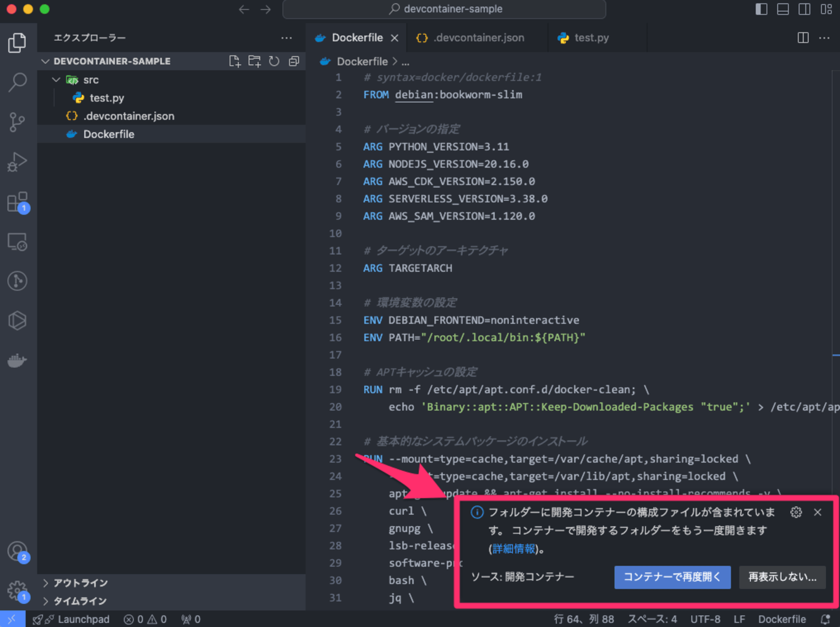Click the debian image name link
This screenshot has width=840, height=627.
pos(414,95)
